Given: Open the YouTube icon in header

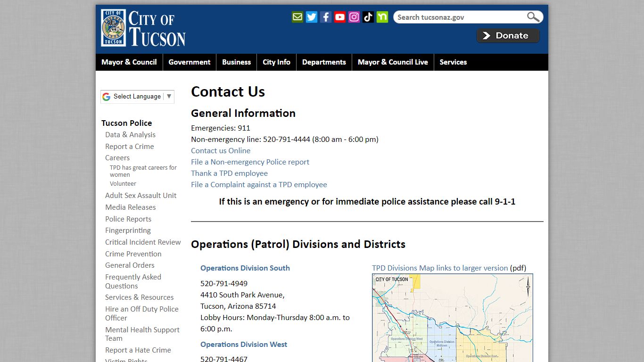Looking at the screenshot, I should (340, 17).
